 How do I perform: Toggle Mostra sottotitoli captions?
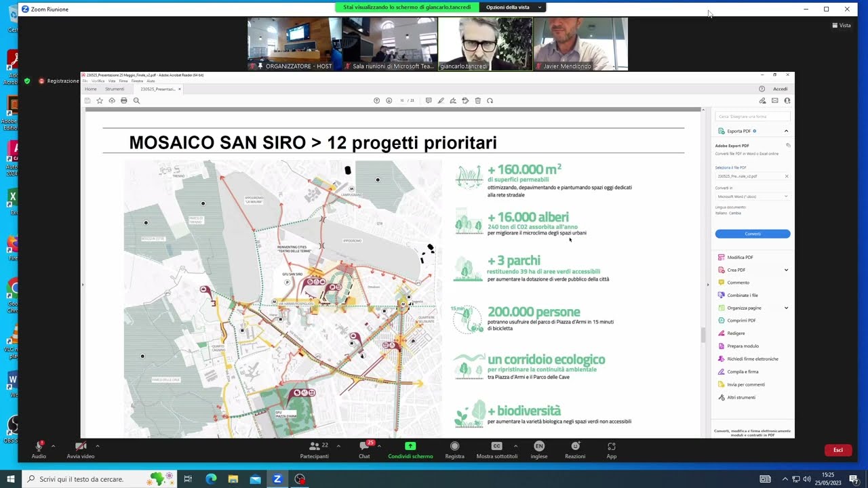click(496, 446)
